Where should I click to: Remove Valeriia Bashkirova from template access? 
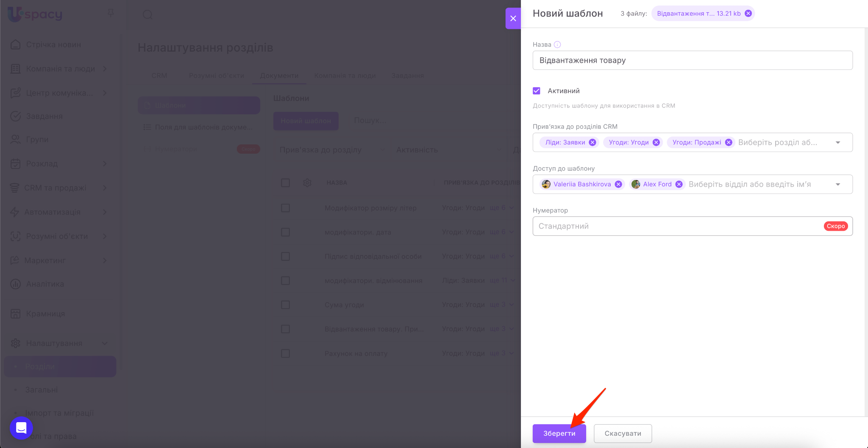pos(618,184)
